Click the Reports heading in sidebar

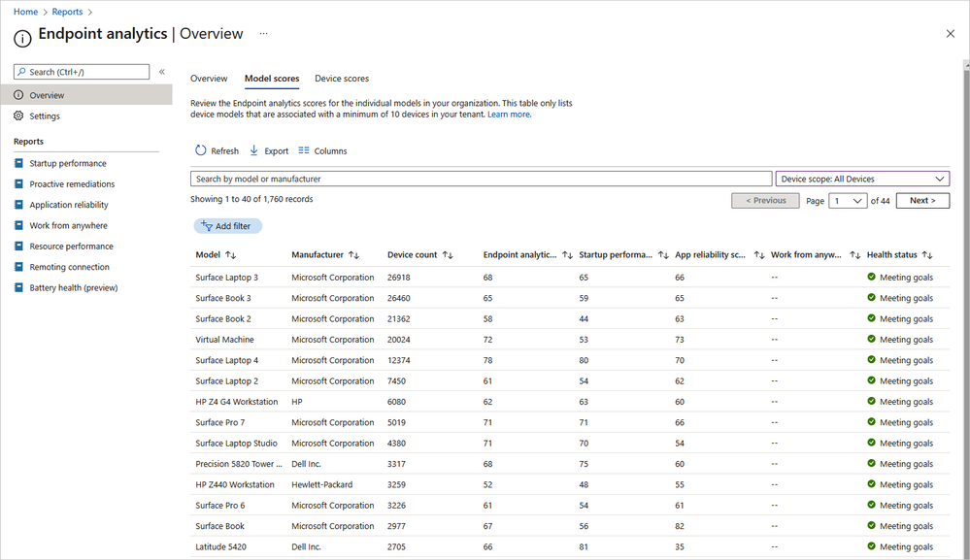(28, 141)
